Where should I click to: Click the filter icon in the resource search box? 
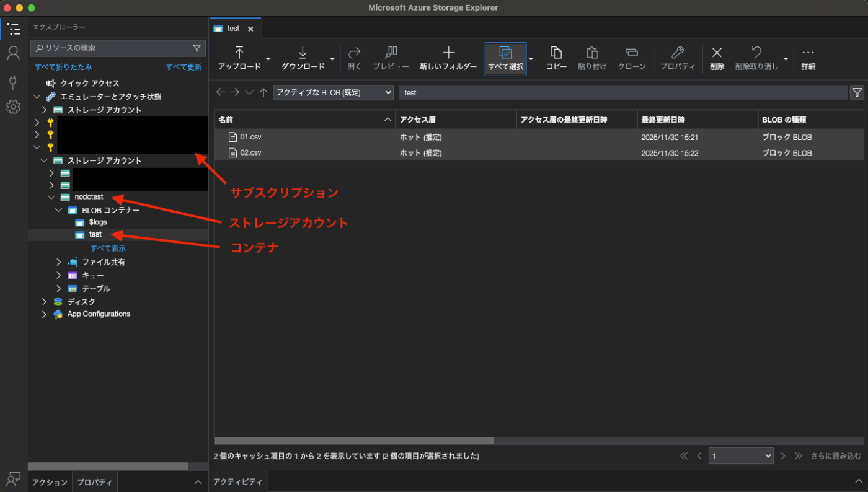click(x=197, y=48)
